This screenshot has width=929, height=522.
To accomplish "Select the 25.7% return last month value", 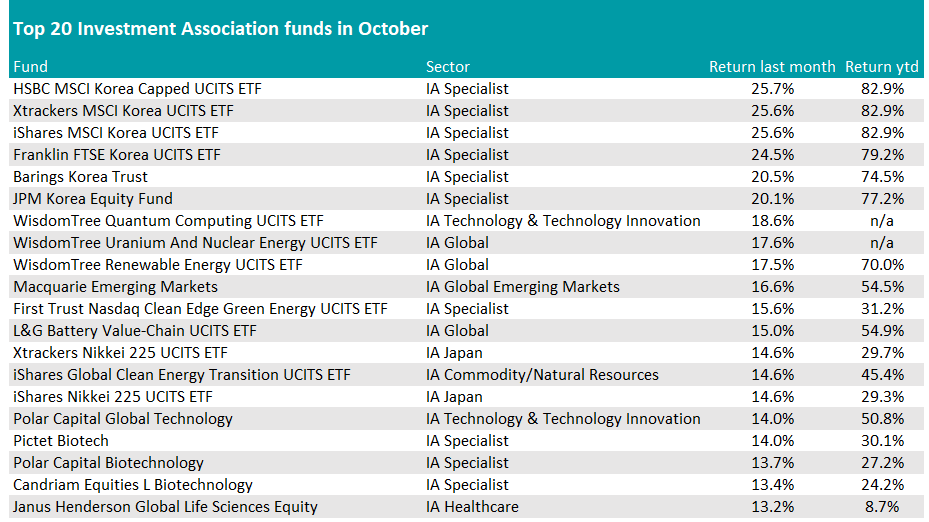I will pyautogui.click(x=772, y=89).
